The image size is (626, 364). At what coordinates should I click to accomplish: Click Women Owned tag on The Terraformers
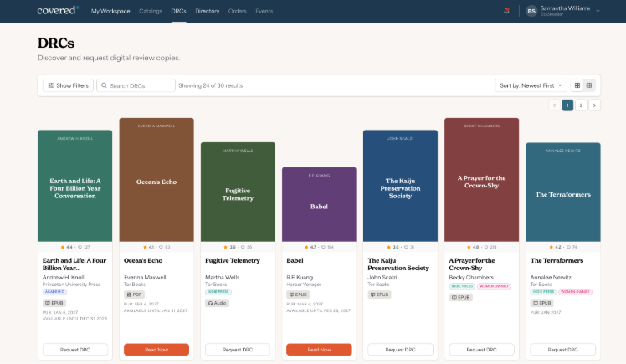point(575,292)
